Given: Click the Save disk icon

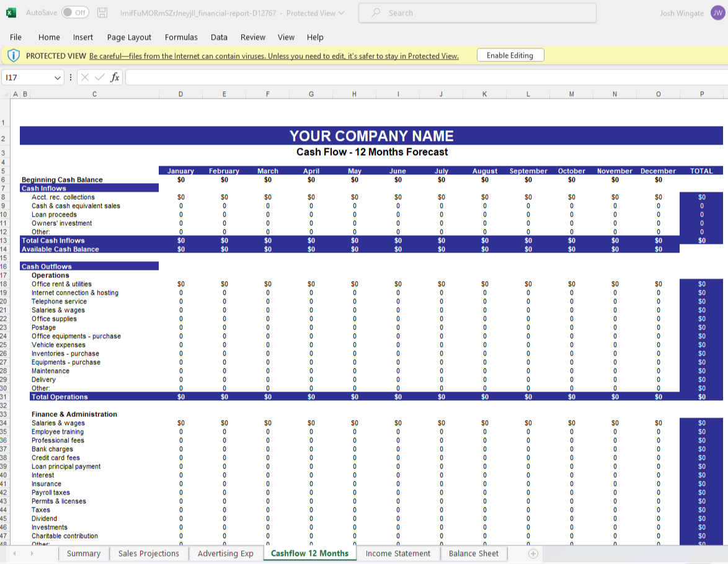Looking at the screenshot, I should pyautogui.click(x=103, y=12).
